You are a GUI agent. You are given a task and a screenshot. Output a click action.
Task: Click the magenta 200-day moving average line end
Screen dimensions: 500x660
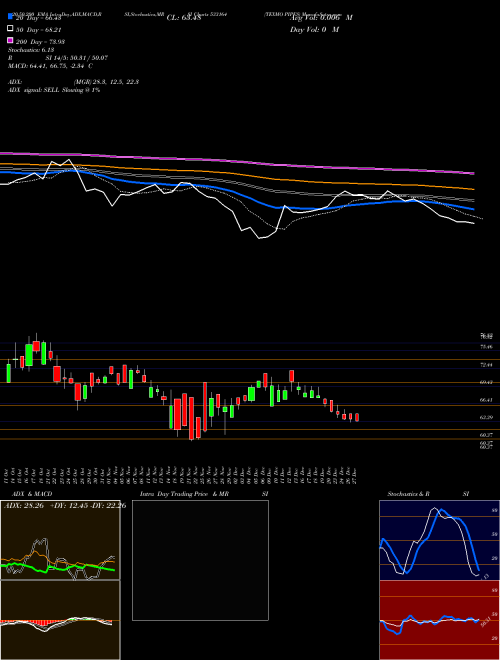[473, 173]
